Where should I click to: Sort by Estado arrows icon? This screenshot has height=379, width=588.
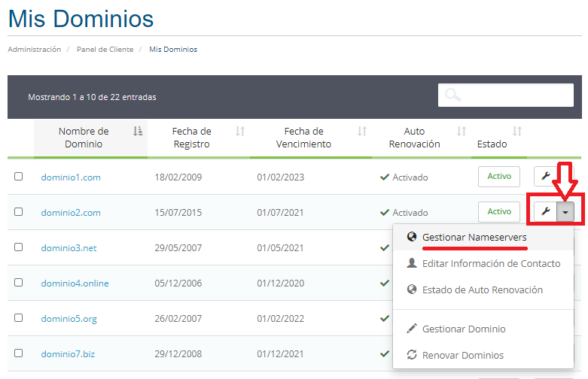(x=517, y=131)
